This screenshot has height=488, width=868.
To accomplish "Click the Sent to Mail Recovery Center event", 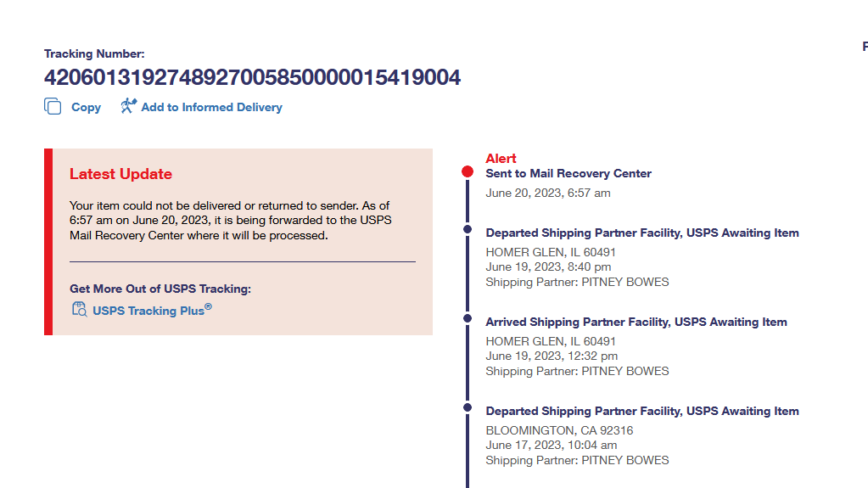I will click(568, 173).
